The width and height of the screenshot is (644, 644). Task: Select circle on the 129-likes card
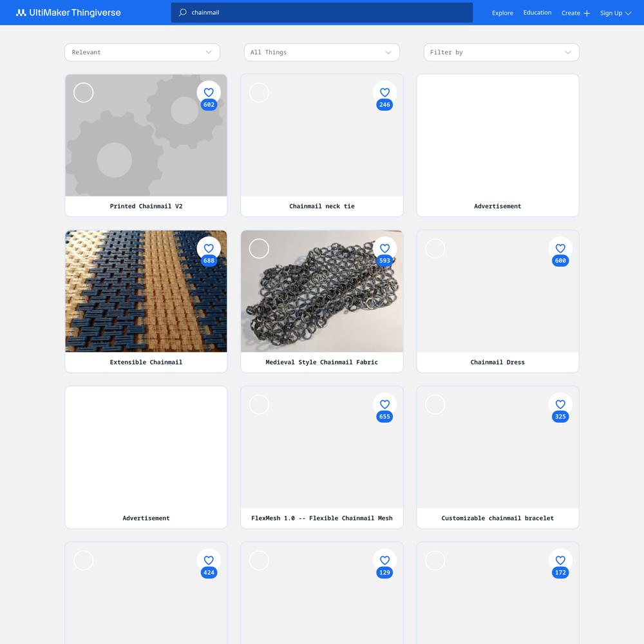point(259,561)
